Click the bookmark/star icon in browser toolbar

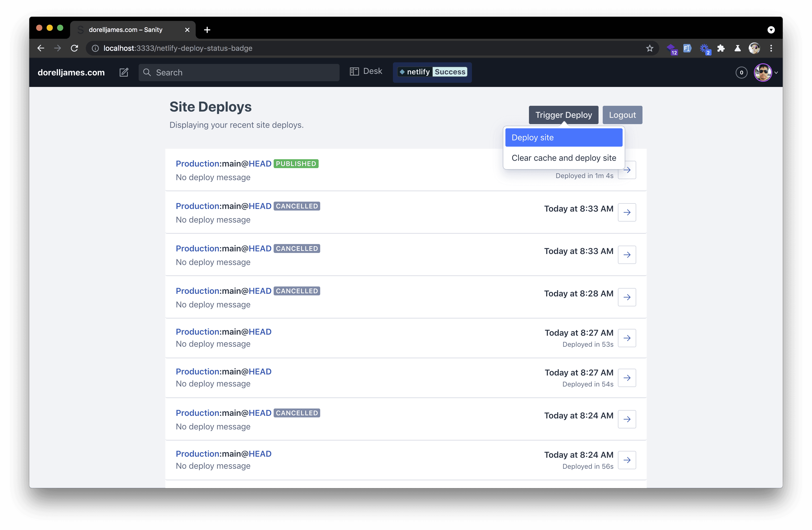click(x=649, y=48)
